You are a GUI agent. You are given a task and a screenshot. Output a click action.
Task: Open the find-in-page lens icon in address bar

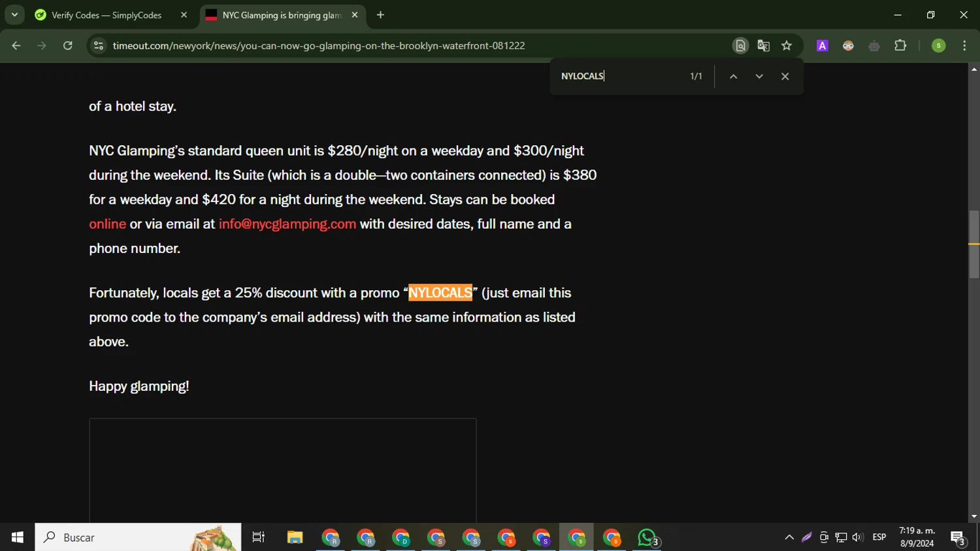coord(740,46)
